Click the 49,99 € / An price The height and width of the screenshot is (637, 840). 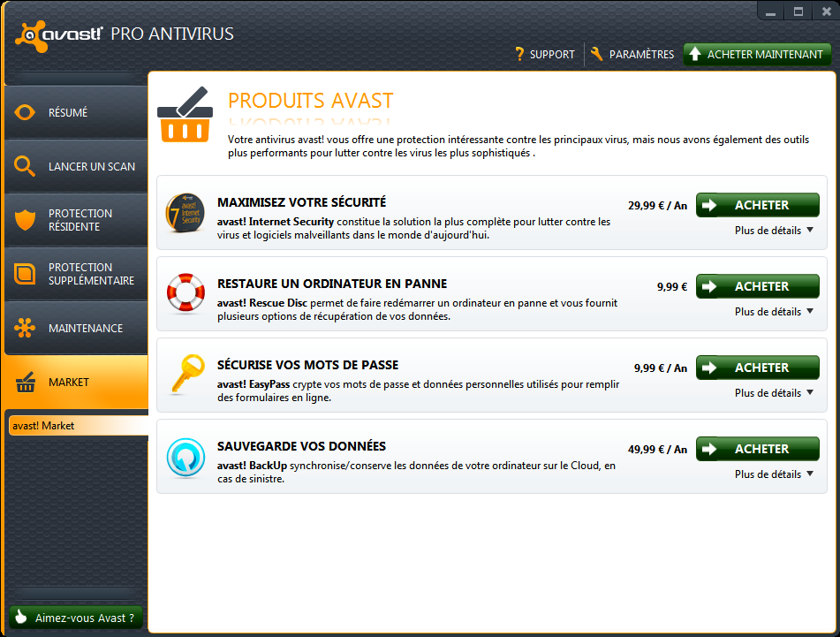click(657, 450)
